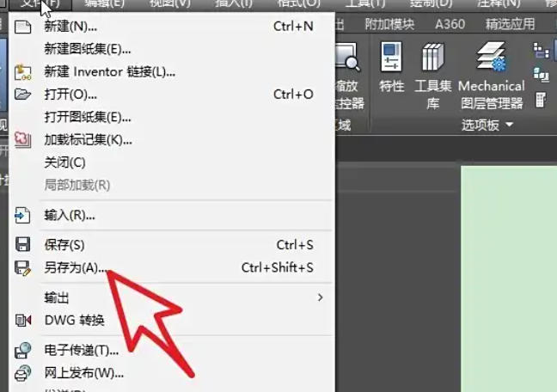Click the zoom magnifier ribbon icon

pyautogui.click(x=346, y=56)
